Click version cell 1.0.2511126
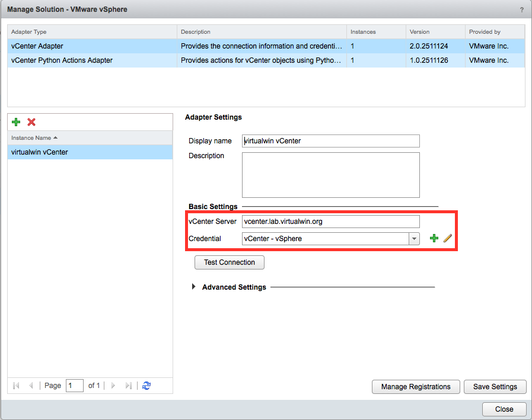Viewport: 532px width, 420px height. 429,60
